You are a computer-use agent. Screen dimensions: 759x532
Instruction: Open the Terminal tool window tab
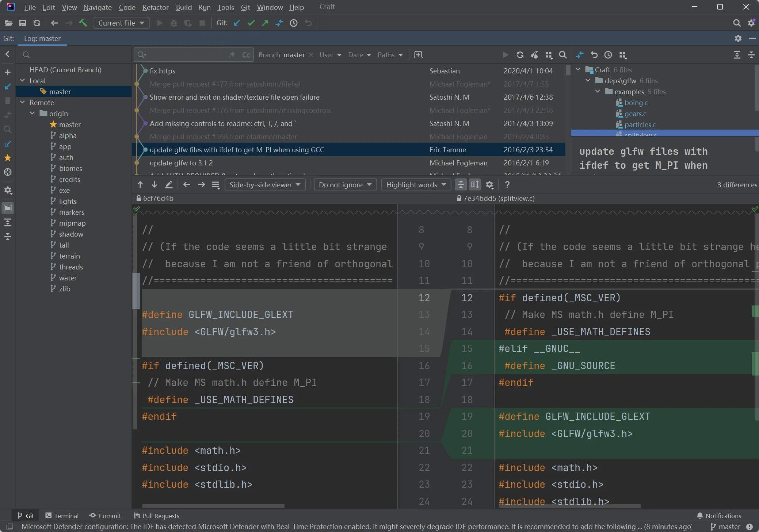[x=62, y=516]
